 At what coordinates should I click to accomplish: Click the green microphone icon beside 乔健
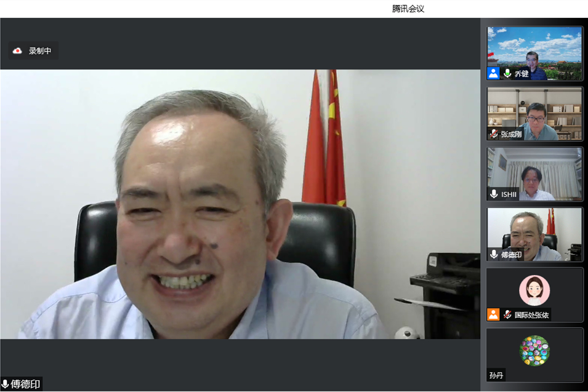click(x=507, y=73)
